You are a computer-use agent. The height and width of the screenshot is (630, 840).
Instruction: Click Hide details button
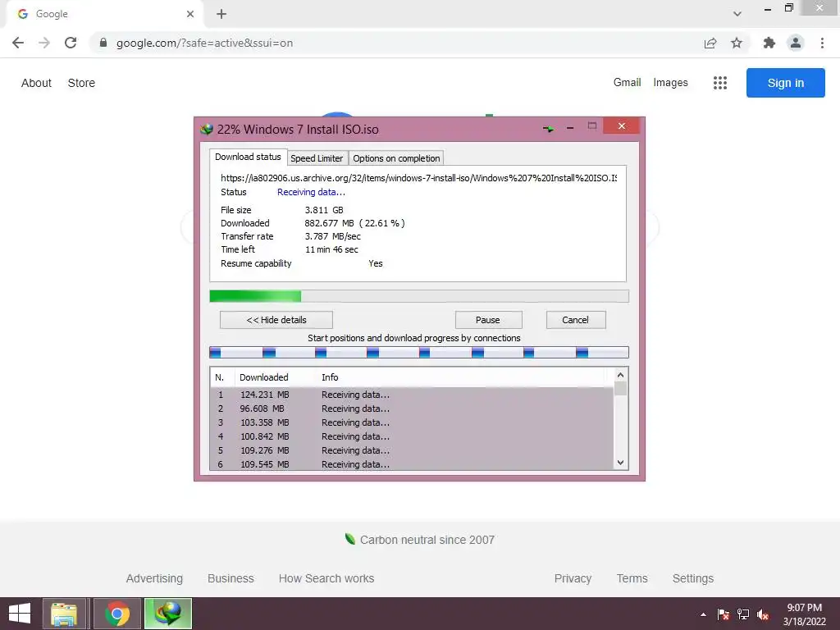276,320
